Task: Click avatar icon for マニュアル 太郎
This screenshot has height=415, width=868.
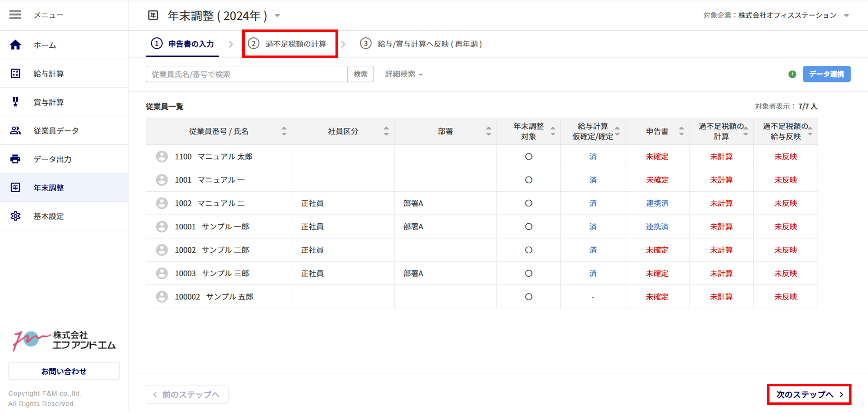Action: (x=162, y=157)
